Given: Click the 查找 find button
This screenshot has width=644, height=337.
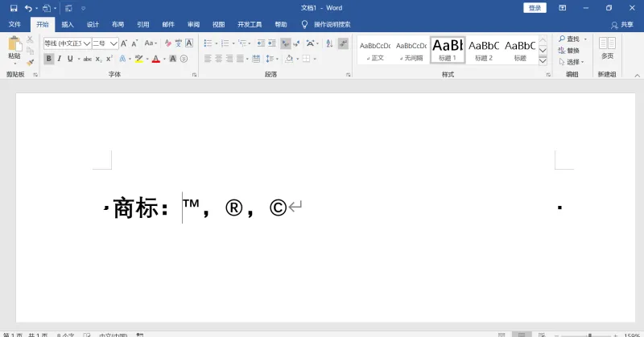Looking at the screenshot, I should pyautogui.click(x=570, y=39).
